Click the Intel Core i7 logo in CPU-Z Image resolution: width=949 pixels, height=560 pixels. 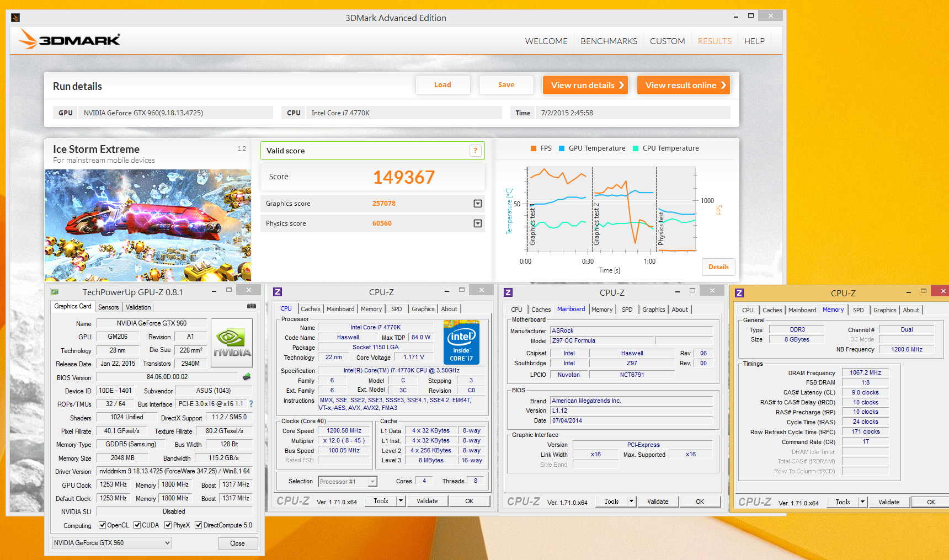click(x=461, y=342)
